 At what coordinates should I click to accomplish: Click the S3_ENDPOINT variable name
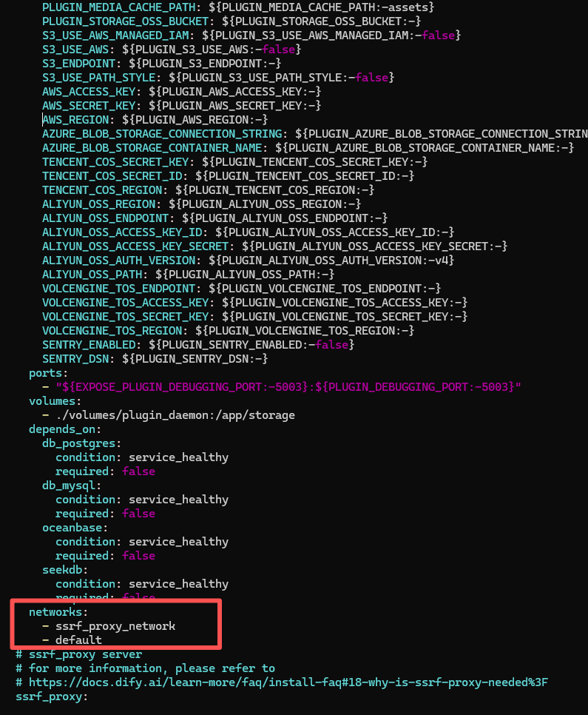[81, 64]
